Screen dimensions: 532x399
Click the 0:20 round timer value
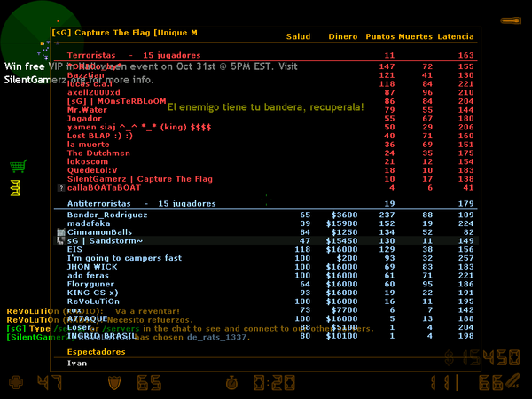click(274, 383)
